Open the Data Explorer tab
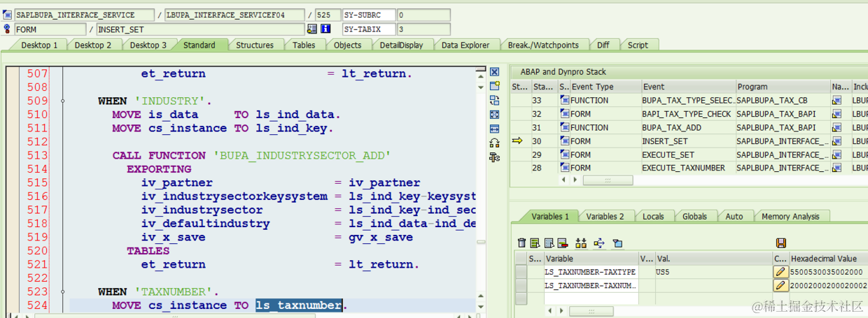This screenshot has height=318, width=868. (x=465, y=45)
